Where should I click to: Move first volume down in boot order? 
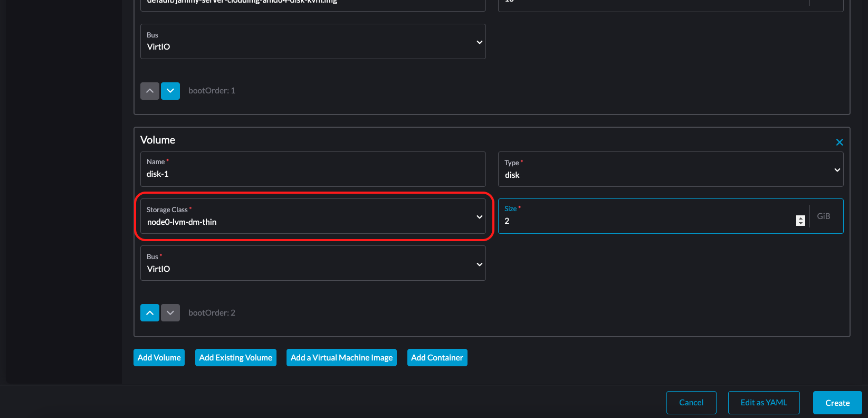[170, 91]
